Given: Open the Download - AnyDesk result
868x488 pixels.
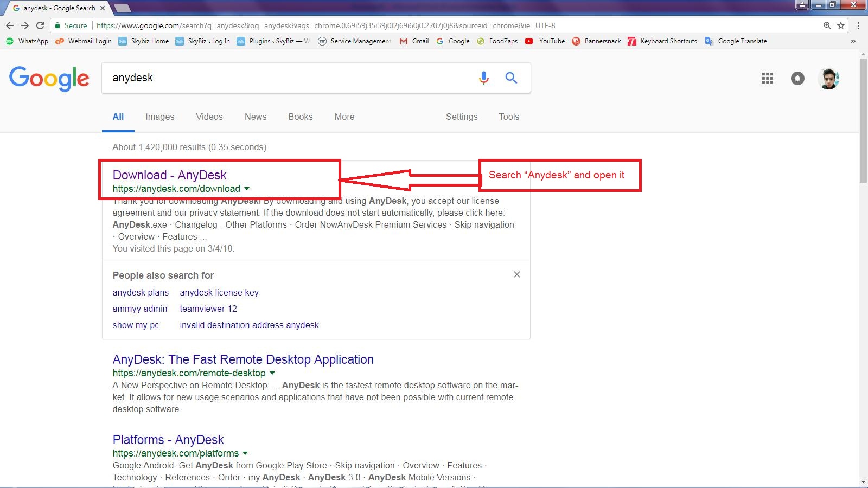Looking at the screenshot, I should 169,175.
